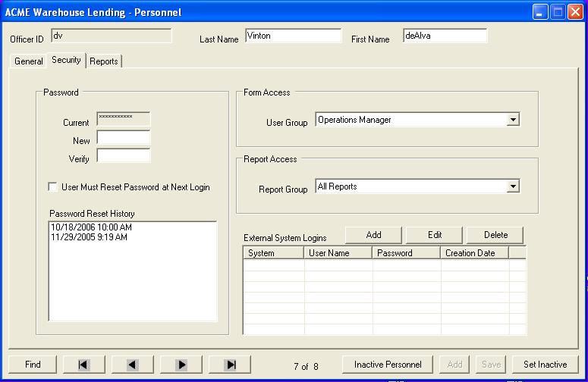
Task: Open the Inactive Personnel list
Action: click(388, 365)
